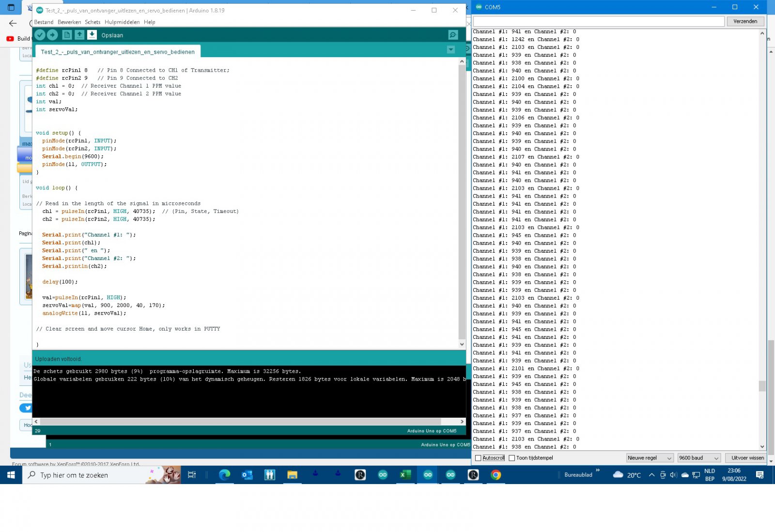
Task: Click the taskbar search box
Action: 102,475
